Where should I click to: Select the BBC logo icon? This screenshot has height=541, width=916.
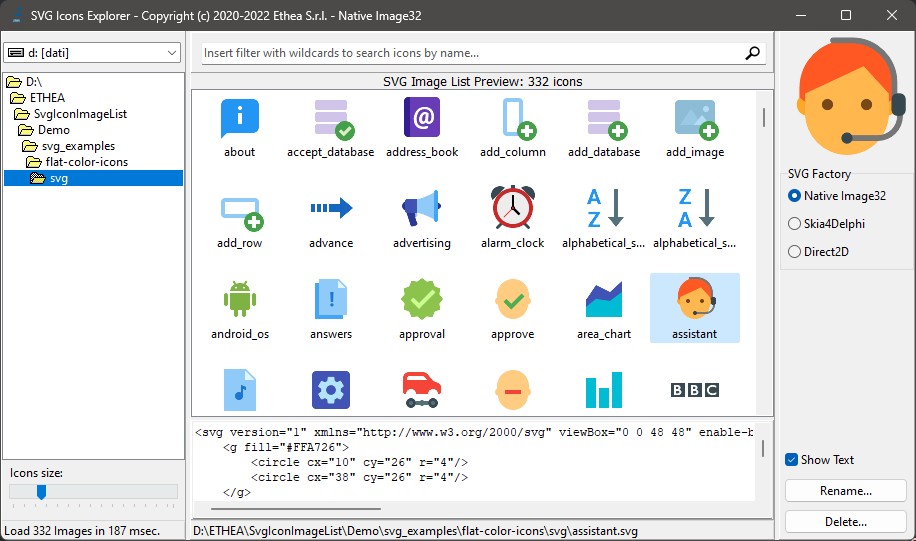(695, 390)
